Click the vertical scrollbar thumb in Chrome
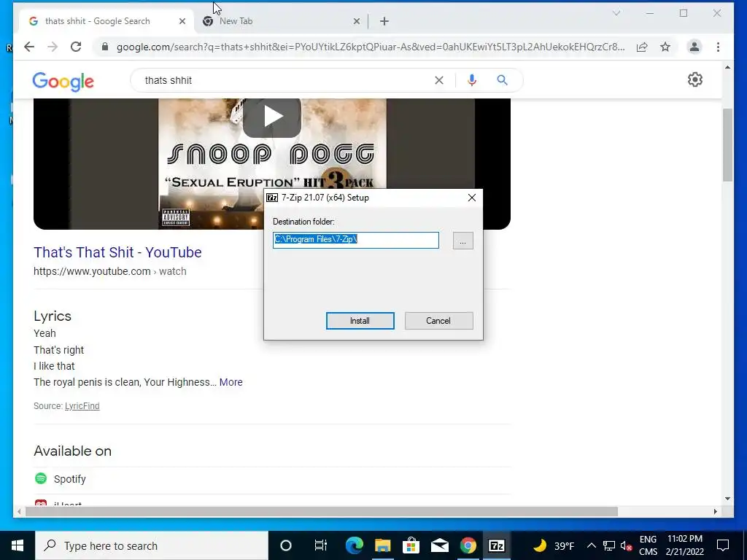This screenshot has height=560, width=747. [x=727, y=145]
